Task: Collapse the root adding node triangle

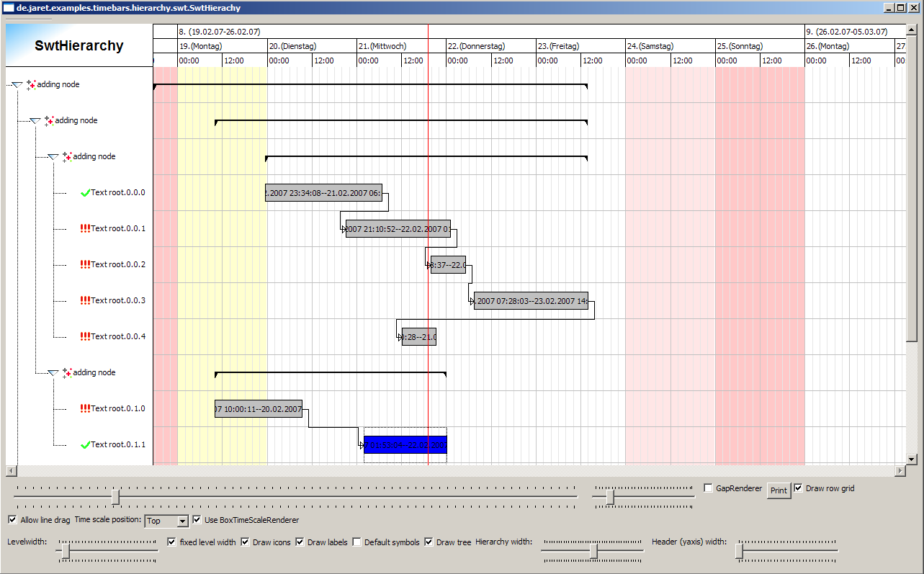Action: 17,85
